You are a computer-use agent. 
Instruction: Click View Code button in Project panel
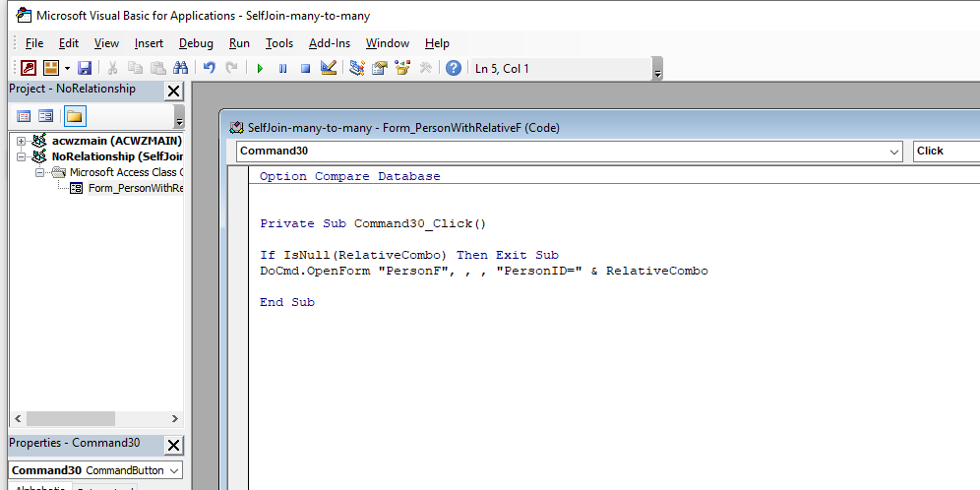pos(25,116)
